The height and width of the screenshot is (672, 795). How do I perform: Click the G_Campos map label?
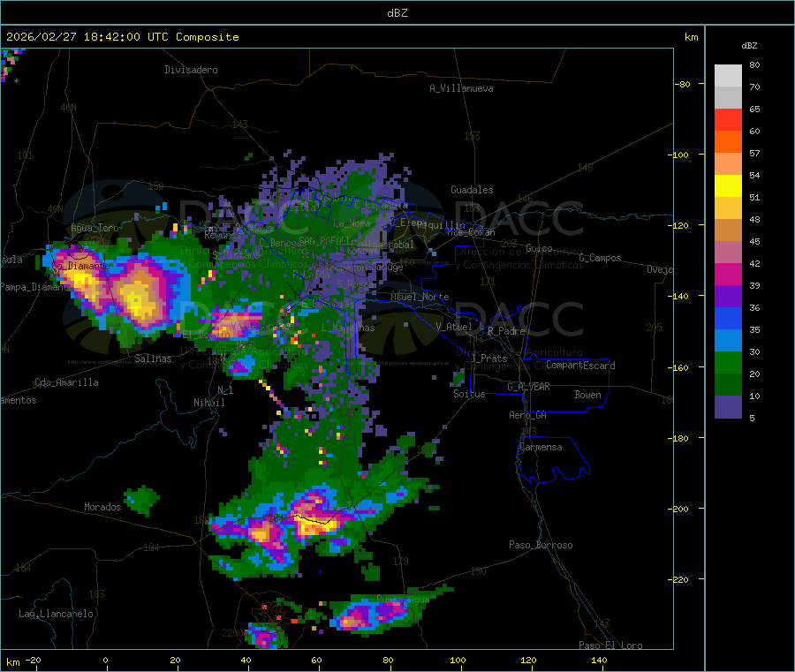pyautogui.click(x=601, y=258)
